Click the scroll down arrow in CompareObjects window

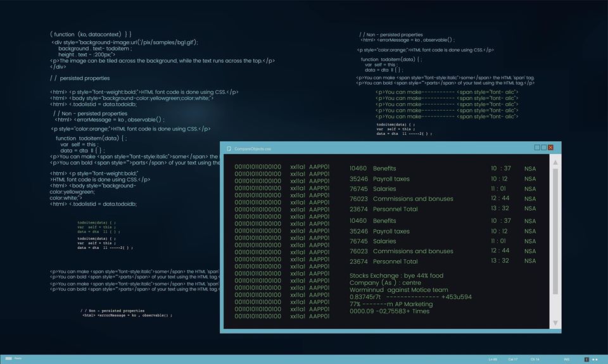tap(555, 323)
